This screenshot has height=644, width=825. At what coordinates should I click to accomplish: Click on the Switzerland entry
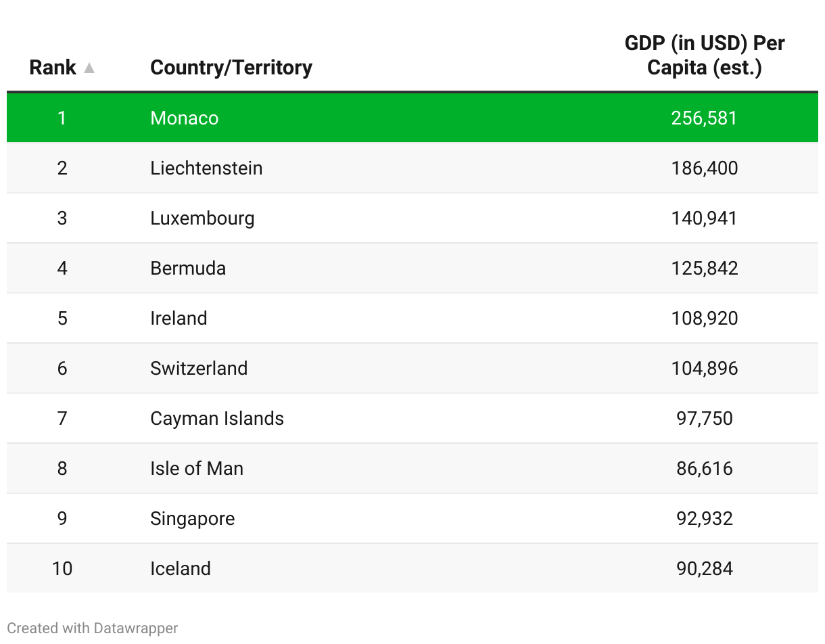coord(199,368)
